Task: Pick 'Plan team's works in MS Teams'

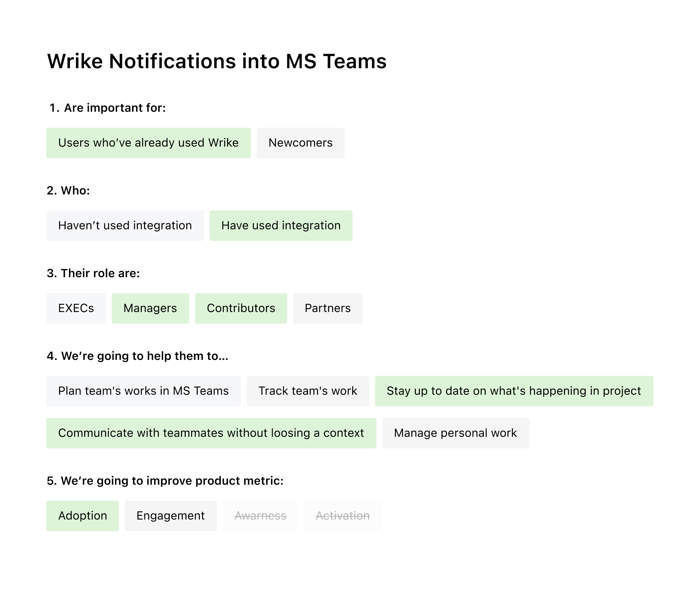Action: [x=143, y=391]
